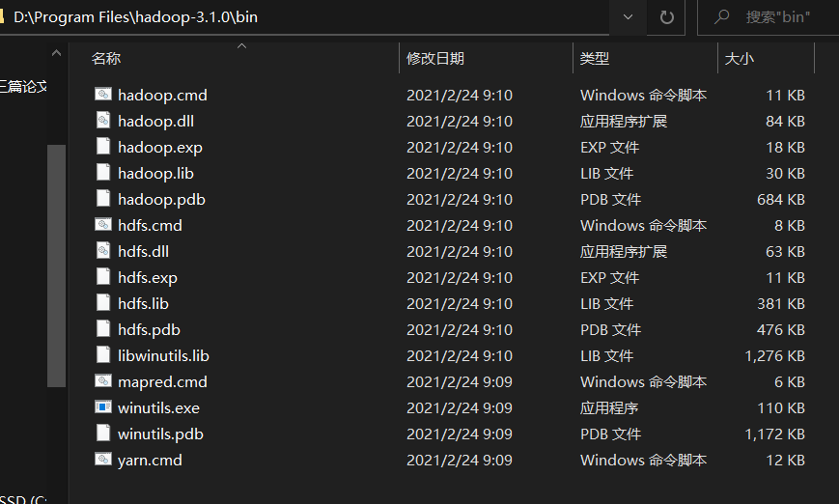Sort files by 类型 column header
This screenshot has height=504, width=839.
coord(595,58)
